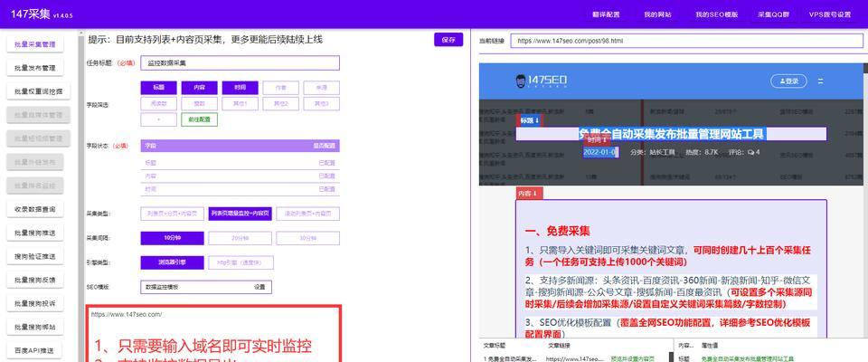The image size is (868, 362).
Task: Open 批量发布管理 in the sidebar
Action: pyautogui.click(x=35, y=68)
